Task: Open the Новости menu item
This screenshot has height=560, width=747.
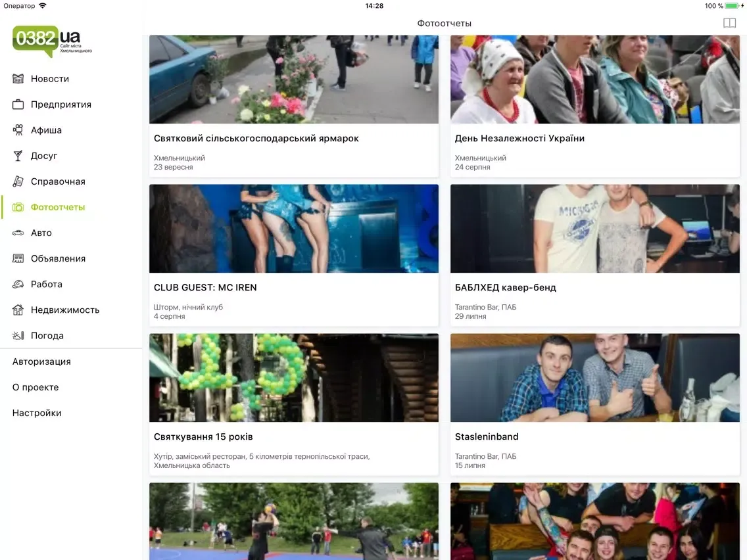Action: coord(72,79)
